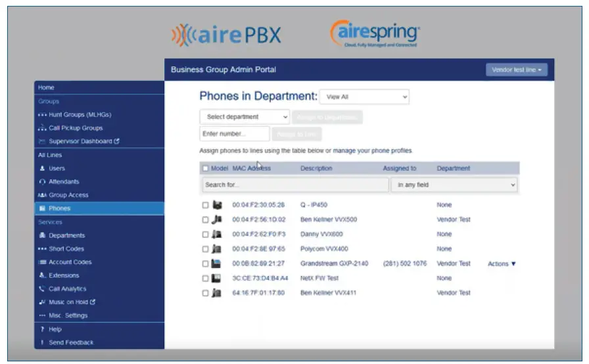Click the Departments building icon in sidebar
589x364 pixels.
click(42, 235)
